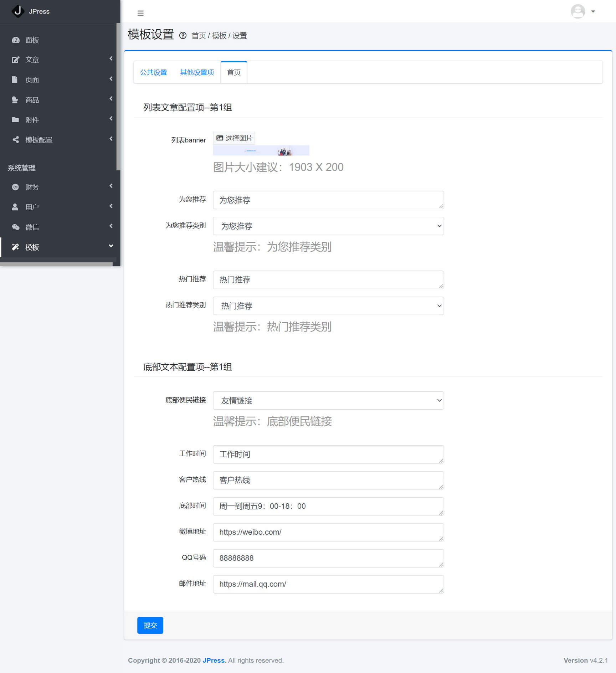Viewport: 616px width, 673px height.
Task: Click the sidebar vertical scrollbar
Action: tap(118, 97)
